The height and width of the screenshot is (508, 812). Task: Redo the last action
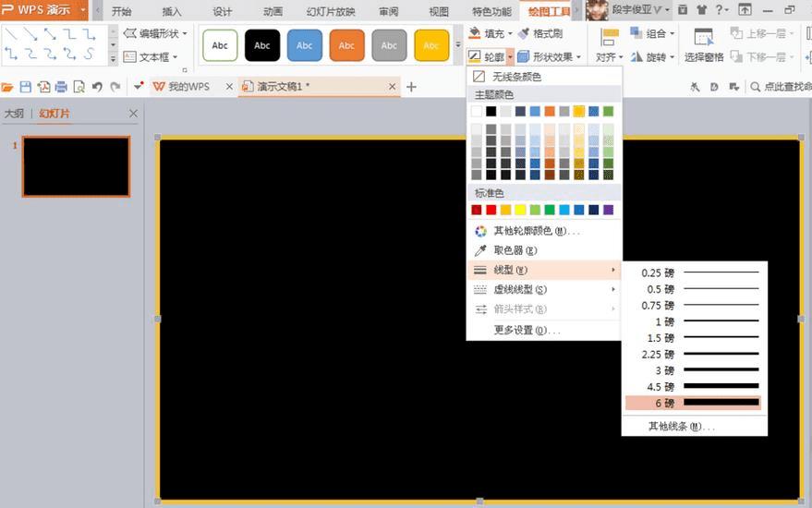(x=115, y=87)
